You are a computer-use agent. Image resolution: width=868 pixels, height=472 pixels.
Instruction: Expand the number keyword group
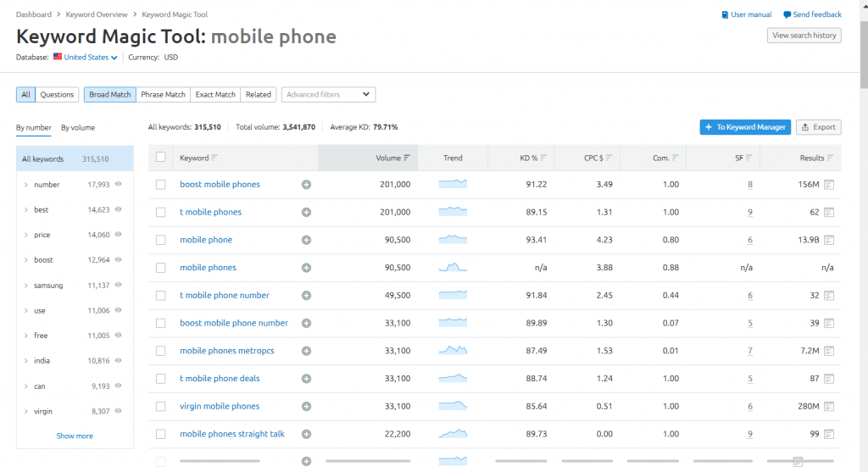[26, 185]
